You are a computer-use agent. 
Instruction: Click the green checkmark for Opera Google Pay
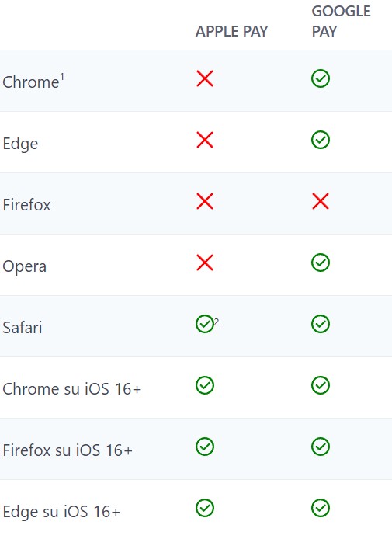coord(321,263)
